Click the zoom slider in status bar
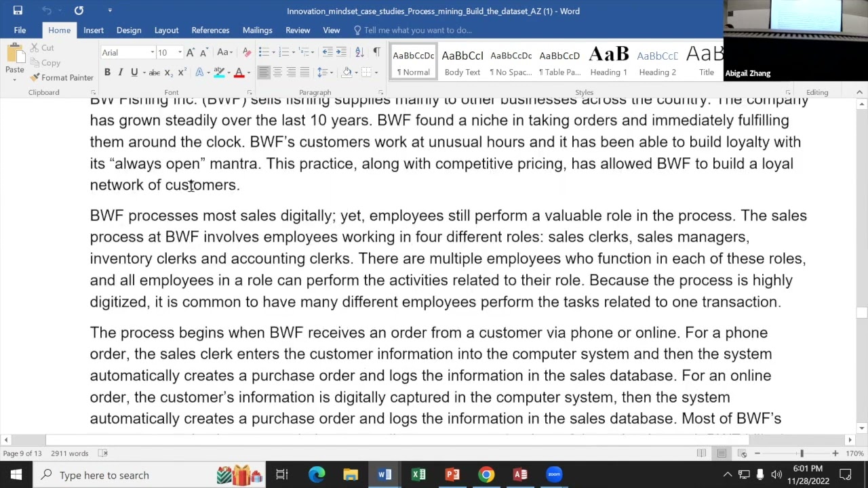This screenshot has width=868, height=488. coord(802,453)
